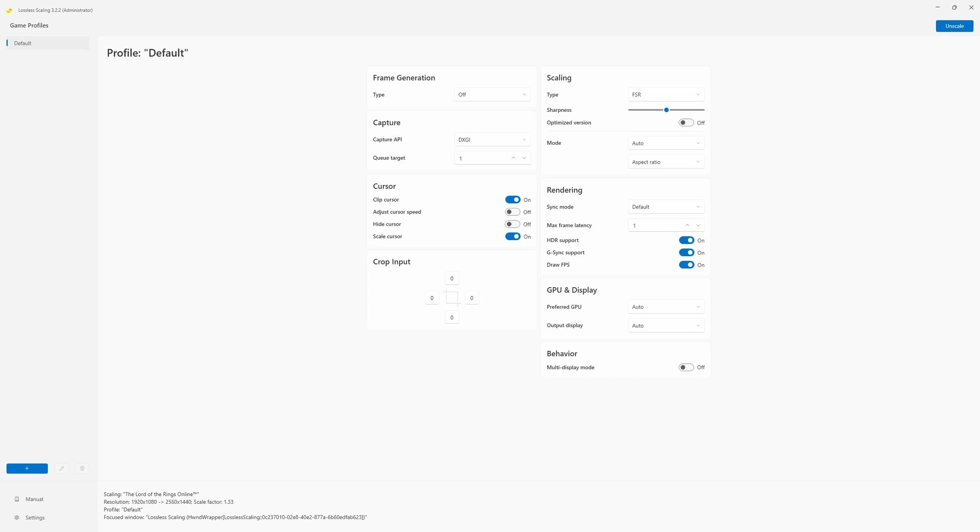Screen dimensions: 980x532
Task: Click the Settings gear icon
Action: (17, 517)
